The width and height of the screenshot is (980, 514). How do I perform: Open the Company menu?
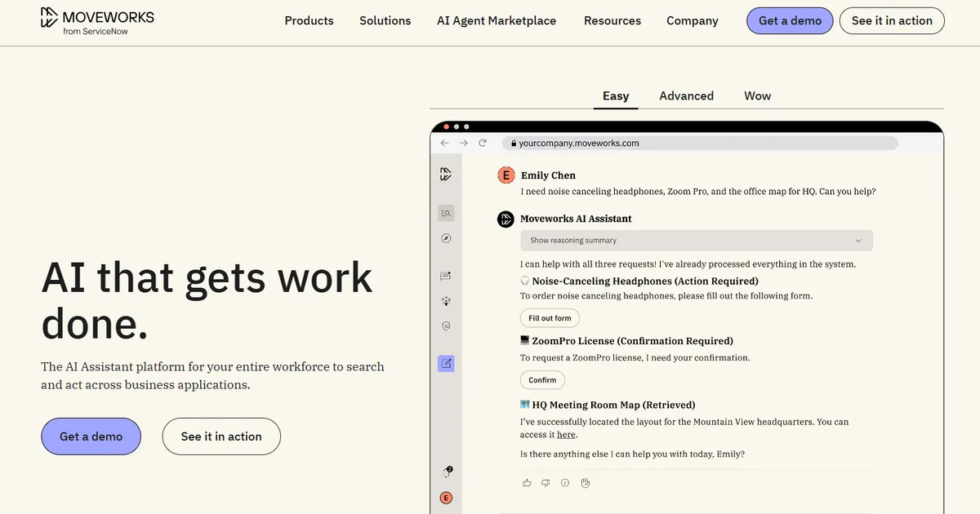point(693,20)
